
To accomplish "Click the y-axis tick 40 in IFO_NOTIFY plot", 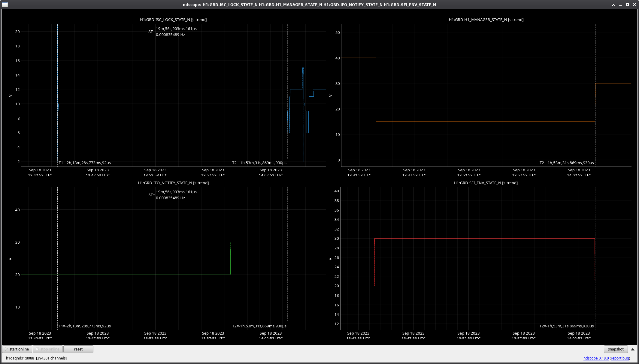I will click(x=17, y=210).
